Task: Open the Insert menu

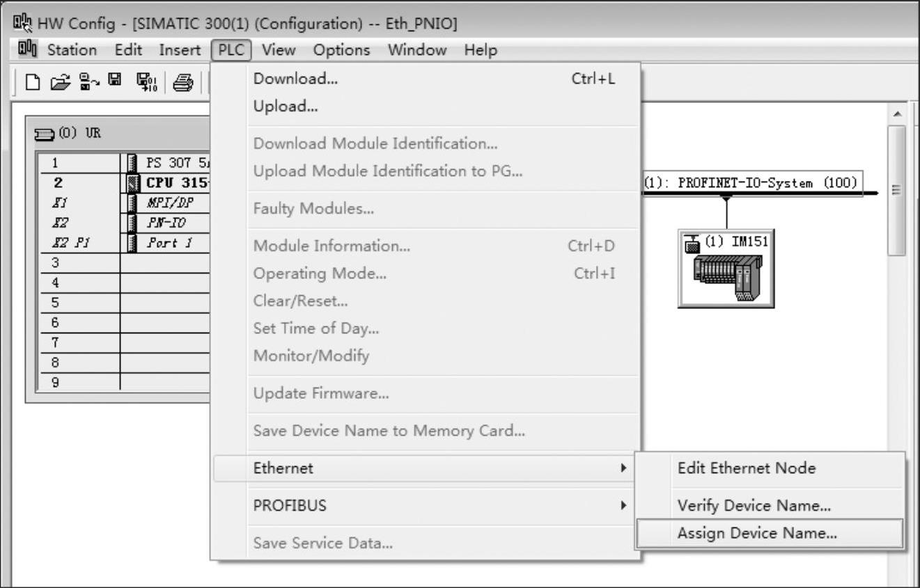Action: tap(180, 50)
